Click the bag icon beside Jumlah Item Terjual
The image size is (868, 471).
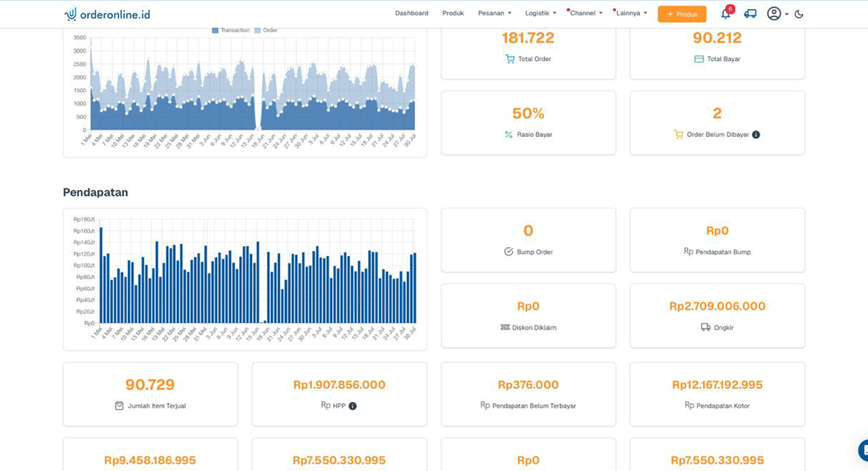[x=119, y=406]
